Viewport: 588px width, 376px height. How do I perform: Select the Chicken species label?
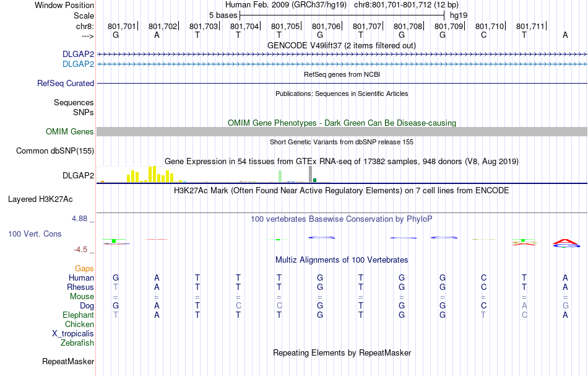tap(79, 324)
